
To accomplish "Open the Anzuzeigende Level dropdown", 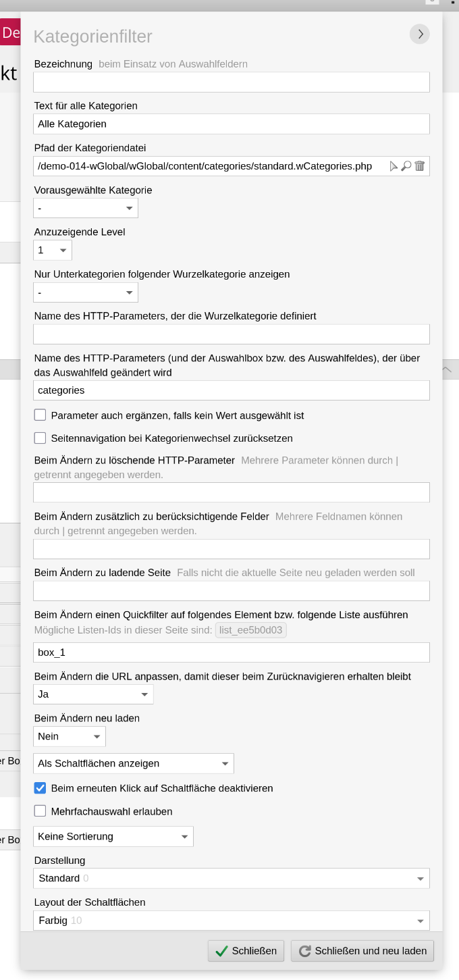I will click(52, 250).
